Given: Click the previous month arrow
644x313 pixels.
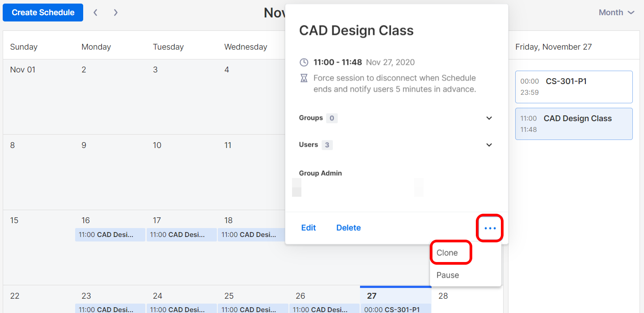Looking at the screenshot, I should (95, 13).
